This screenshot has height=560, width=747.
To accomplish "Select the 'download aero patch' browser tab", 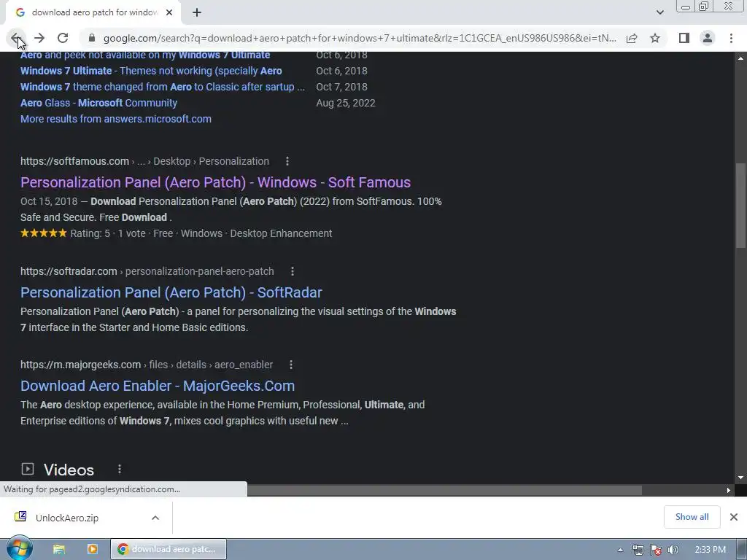I will tap(93, 12).
